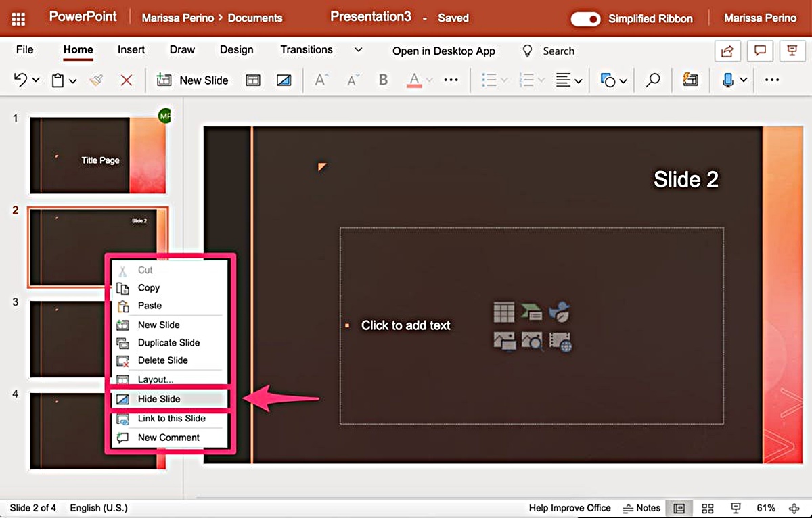This screenshot has height=518, width=812.
Task: Click the red Delete X icon
Action: (127, 80)
